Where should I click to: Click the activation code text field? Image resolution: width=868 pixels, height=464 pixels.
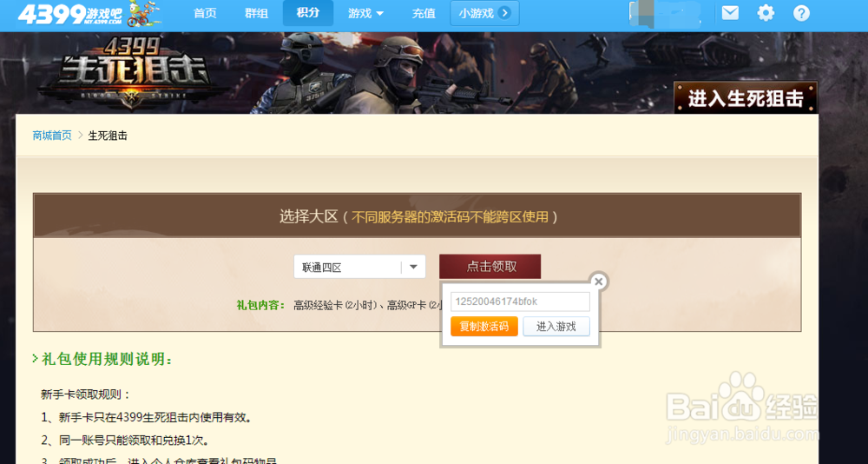tap(520, 302)
